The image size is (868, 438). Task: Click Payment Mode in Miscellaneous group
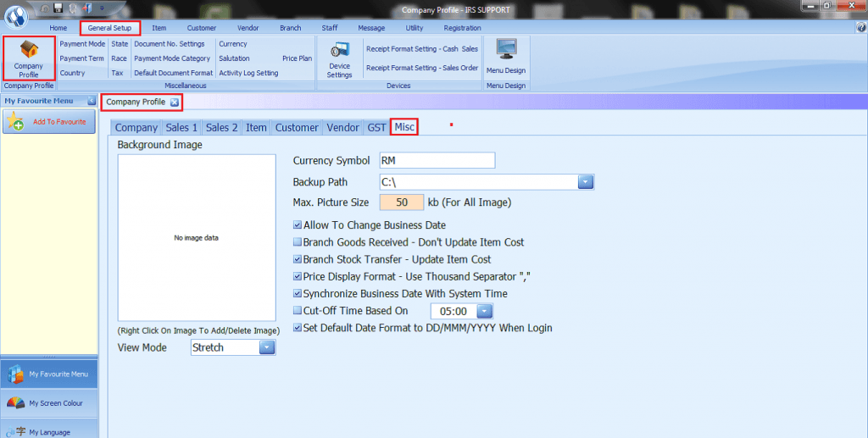click(82, 44)
